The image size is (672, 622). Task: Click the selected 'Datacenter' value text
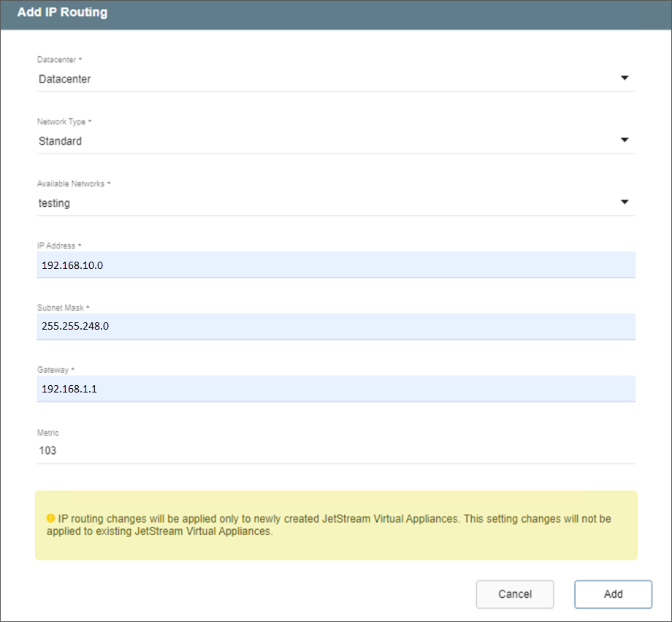tap(65, 79)
